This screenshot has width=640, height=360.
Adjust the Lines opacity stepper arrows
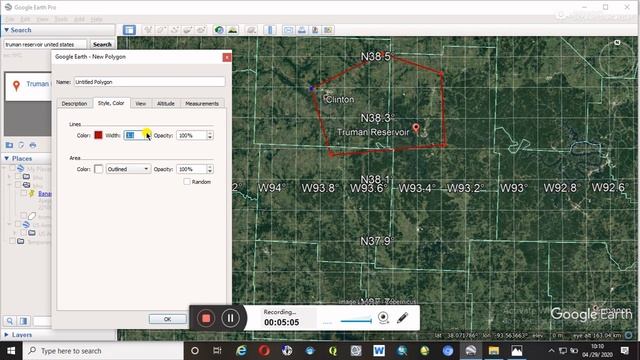click(x=210, y=135)
